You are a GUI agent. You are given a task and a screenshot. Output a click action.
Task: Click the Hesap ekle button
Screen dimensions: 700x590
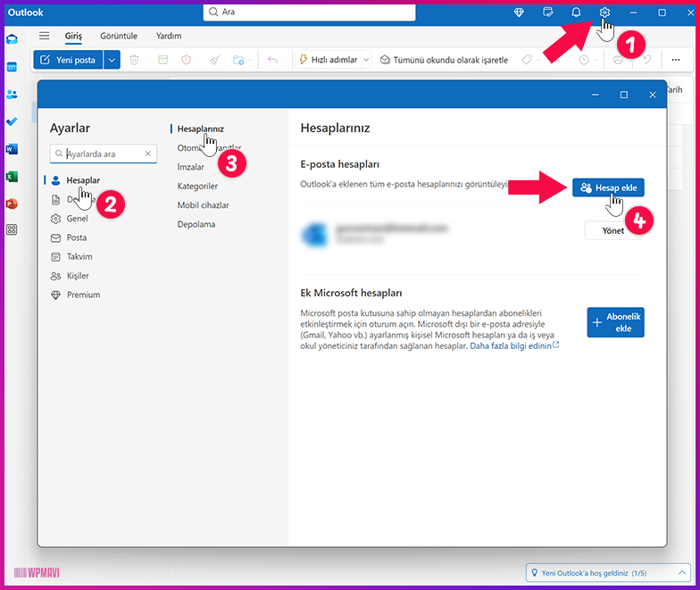tap(608, 187)
